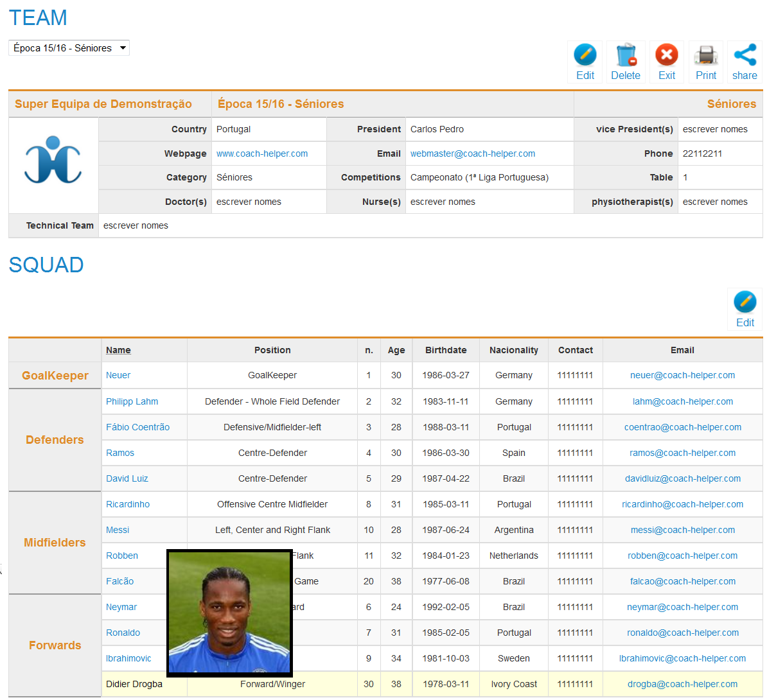Click the player photo popup thumbnail
This screenshot has height=700, width=776.
point(229,613)
